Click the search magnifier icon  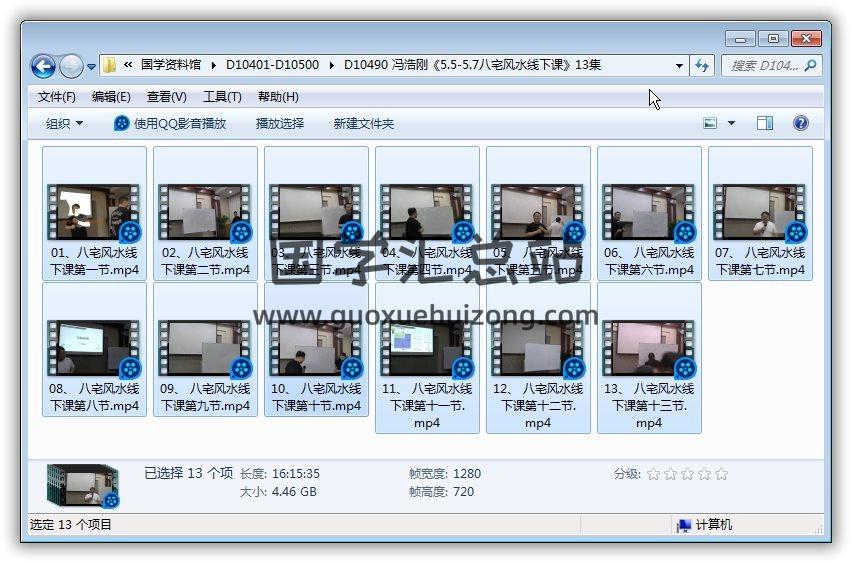(x=810, y=66)
